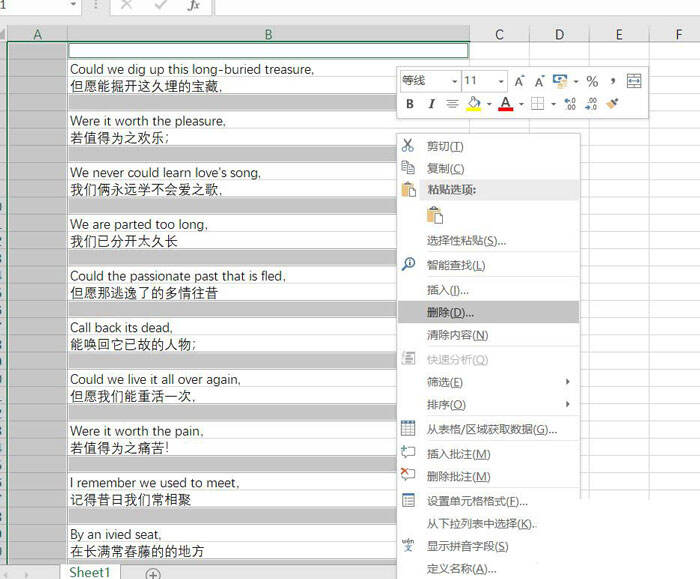Image resolution: width=700 pixels, height=579 pixels.
Task: Select column A header
Action: pyautogui.click(x=37, y=34)
